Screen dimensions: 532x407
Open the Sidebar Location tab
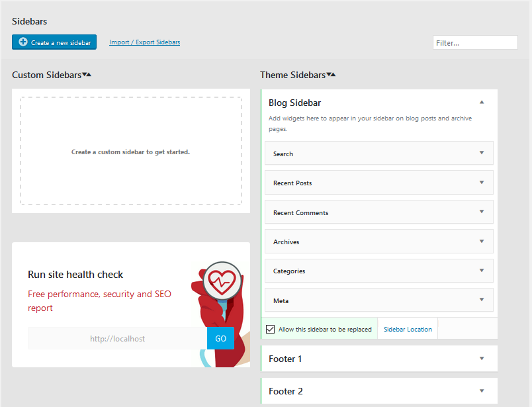(408, 329)
